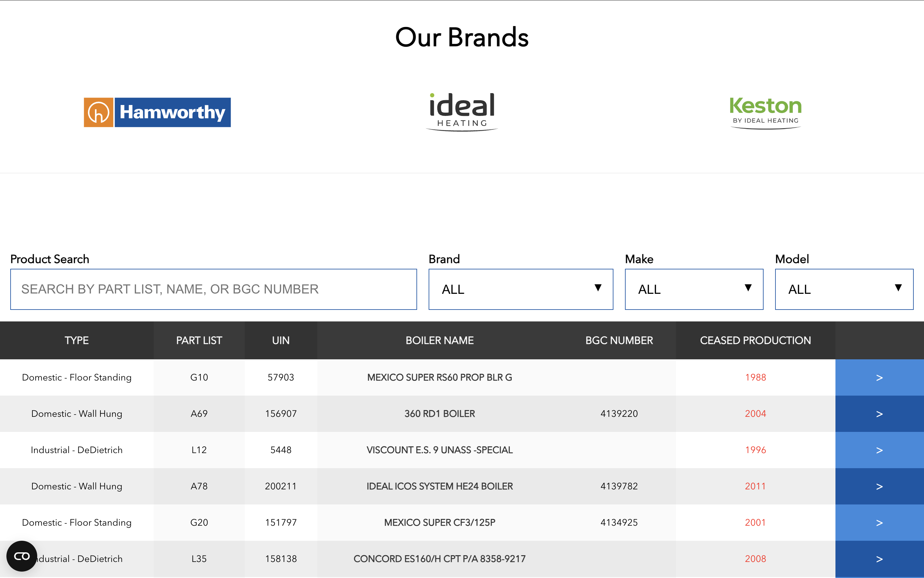Open details arrow for 360 RD1 BOILER
924x578 pixels.
pyautogui.click(x=880, y=414)
